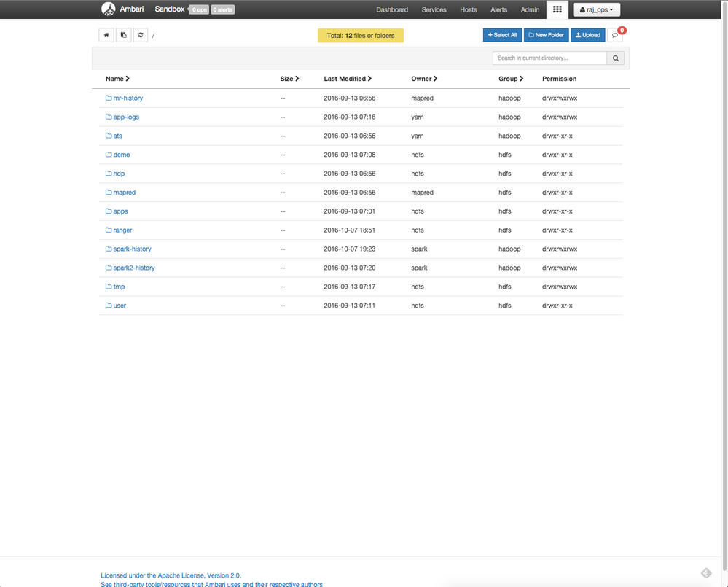Image resolution: width=728 pixels, height=587 pixels.
Task: Open the Admin menu
Action: [530, 9]
